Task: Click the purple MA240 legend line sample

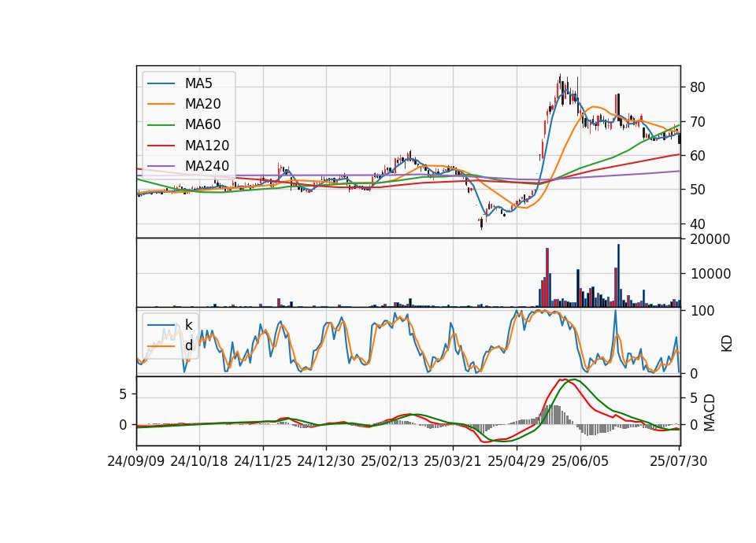Action: (161, 166)
